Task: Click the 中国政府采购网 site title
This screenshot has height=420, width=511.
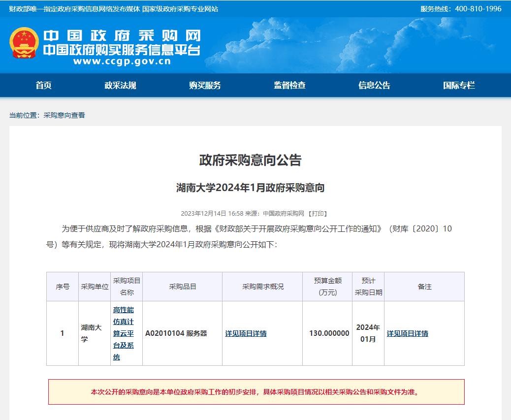Action: pyautogui.click(x=122, y=35)
